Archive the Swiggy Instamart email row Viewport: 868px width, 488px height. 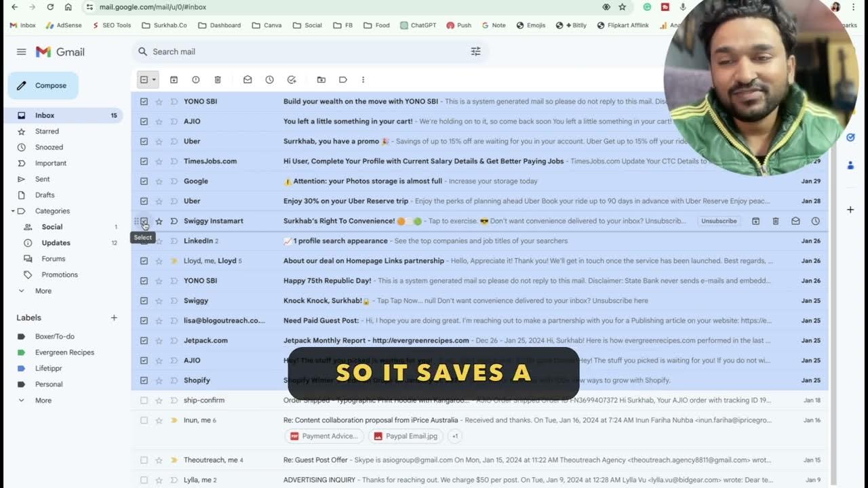(x=755, y=221)
